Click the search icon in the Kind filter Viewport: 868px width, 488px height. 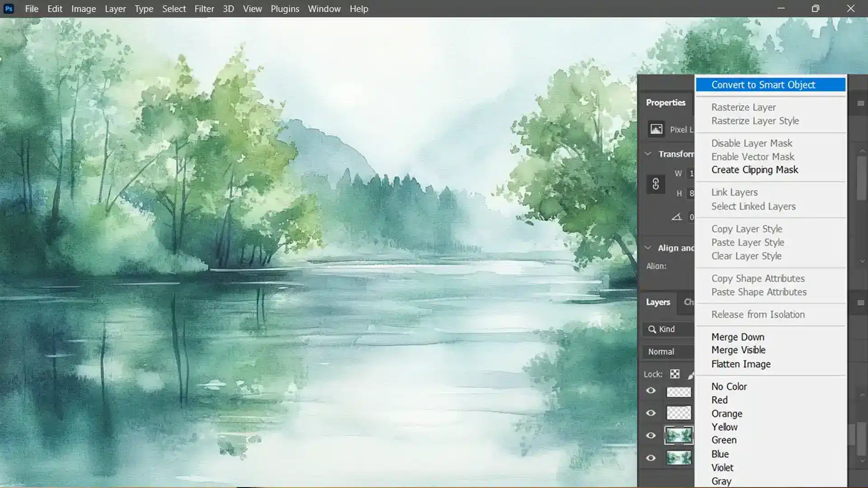(652, 329)
